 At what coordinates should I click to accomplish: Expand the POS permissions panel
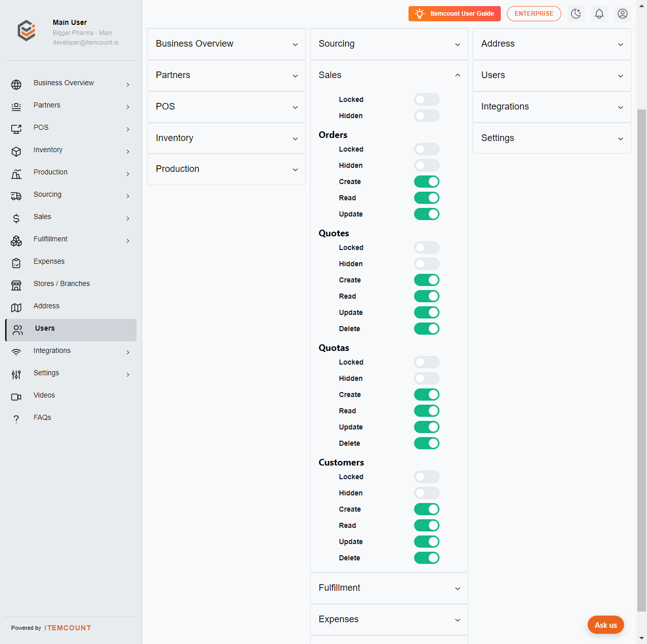(226, 107)
